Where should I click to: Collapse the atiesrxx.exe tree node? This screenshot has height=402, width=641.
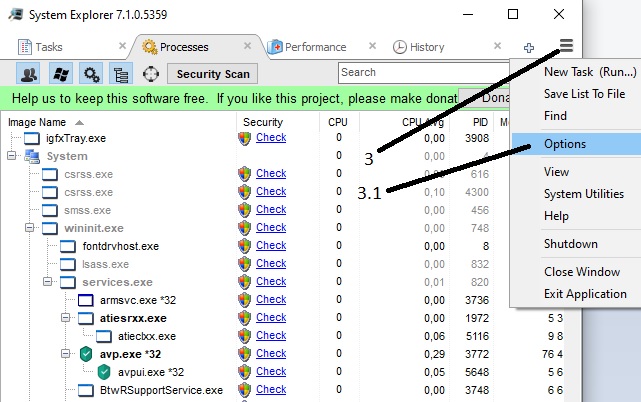point(65,318)
